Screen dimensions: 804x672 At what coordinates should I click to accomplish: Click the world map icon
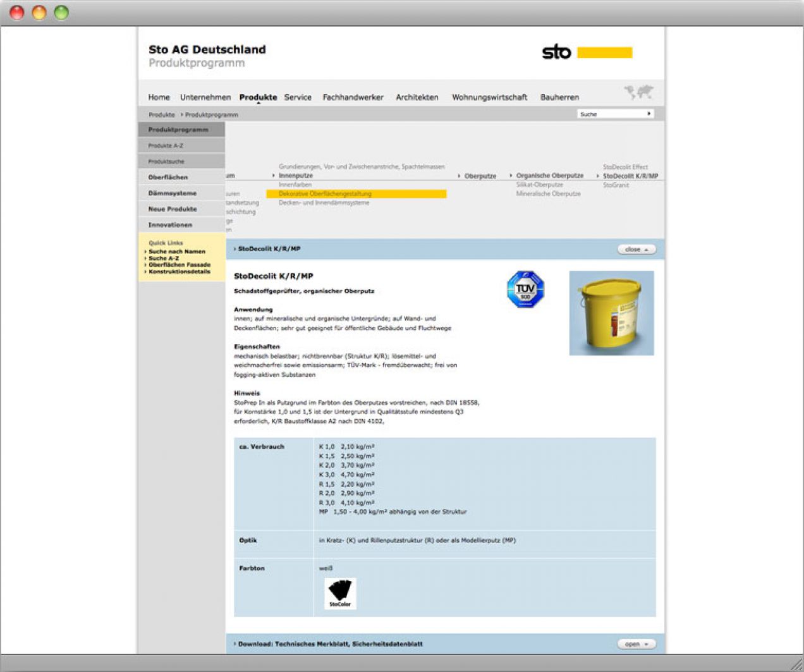pyautogui.click(x=638, y=92)
